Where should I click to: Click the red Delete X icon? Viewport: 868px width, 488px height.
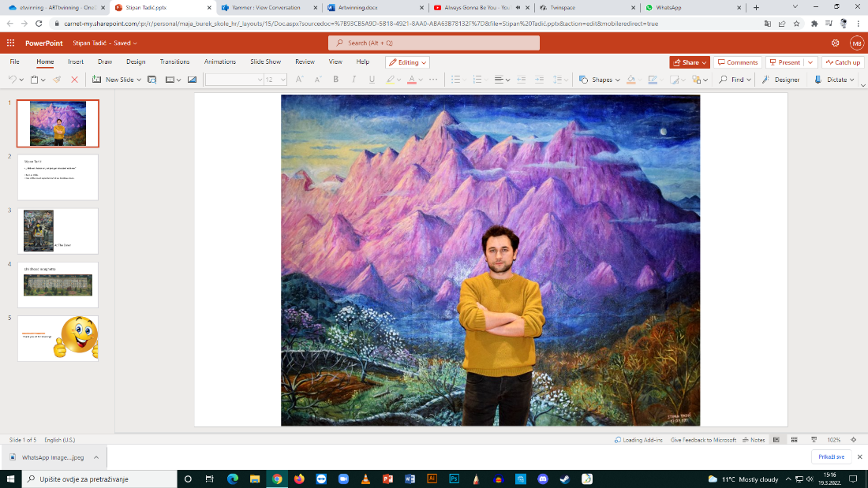click(x=74, y=80)
